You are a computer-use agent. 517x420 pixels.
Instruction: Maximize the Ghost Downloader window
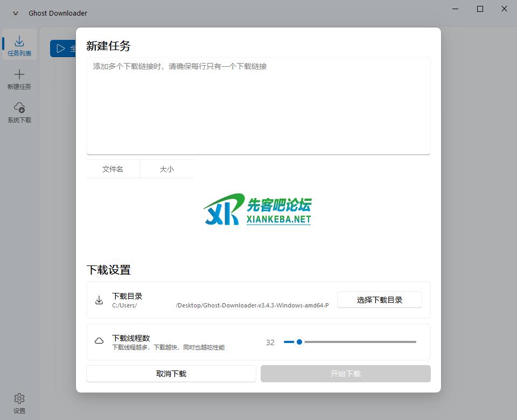480,9
